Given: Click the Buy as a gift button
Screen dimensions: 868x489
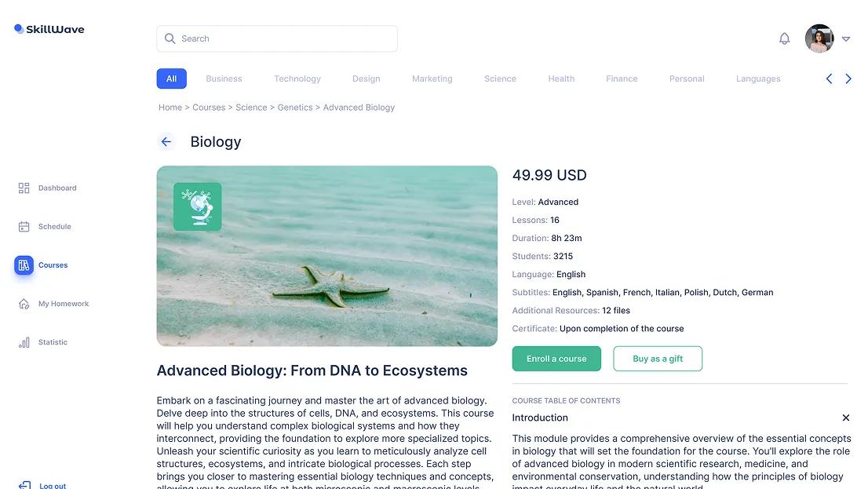Looking at the screenshot, I should [658, 359].
